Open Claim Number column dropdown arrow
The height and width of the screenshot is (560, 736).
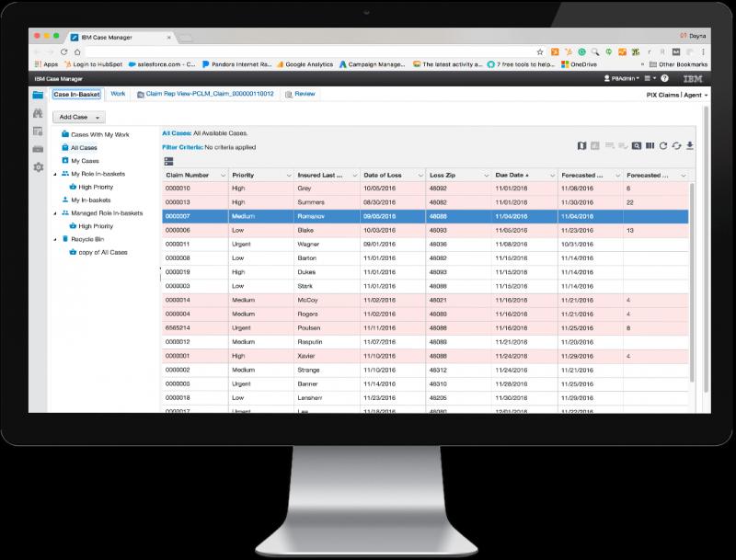pyautogui.click(x=223, y=176)
